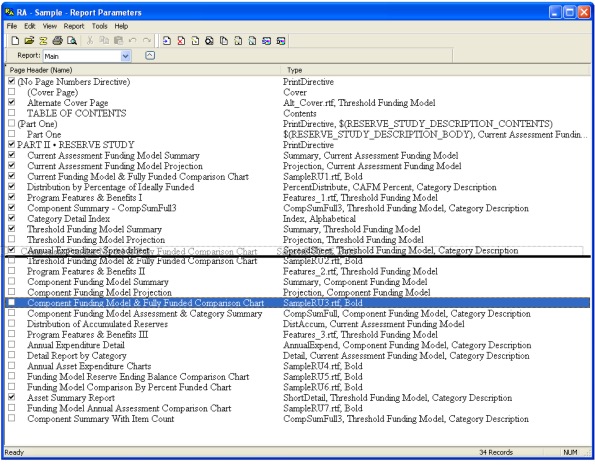Uncheck PART II RESERVE STUDY checkbox
Viewport: 595px width, 469px height.
(x=11, y=144)
